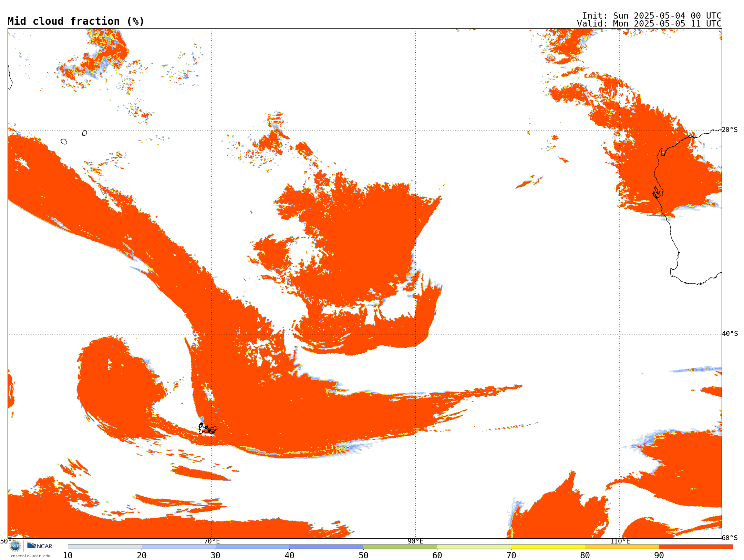Viewport: 744px width, 560px height.
Task: Click the colorbar tick label 60
Action: (437, 556)
